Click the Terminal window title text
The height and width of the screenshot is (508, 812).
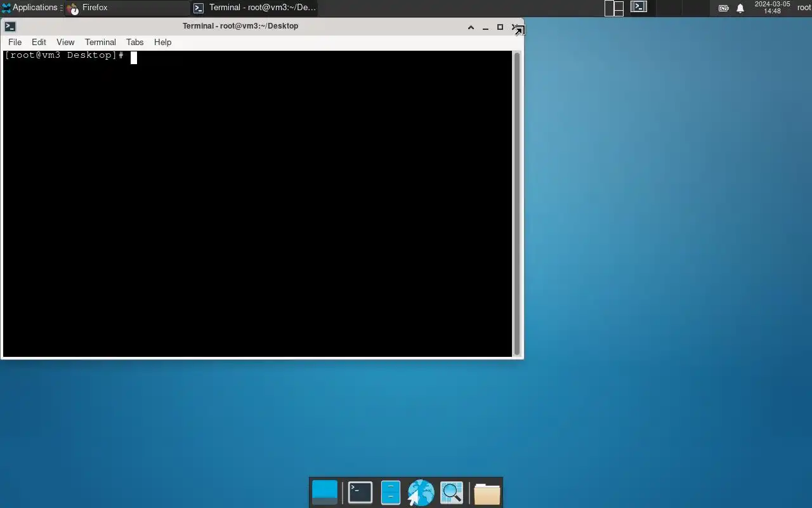coord(240,26)
